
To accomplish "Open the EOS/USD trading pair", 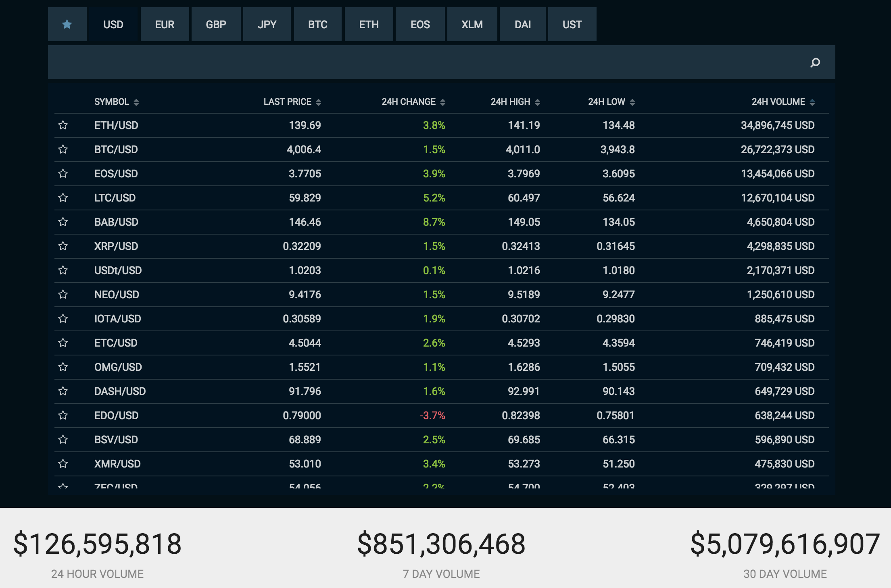I will (116, 174).
